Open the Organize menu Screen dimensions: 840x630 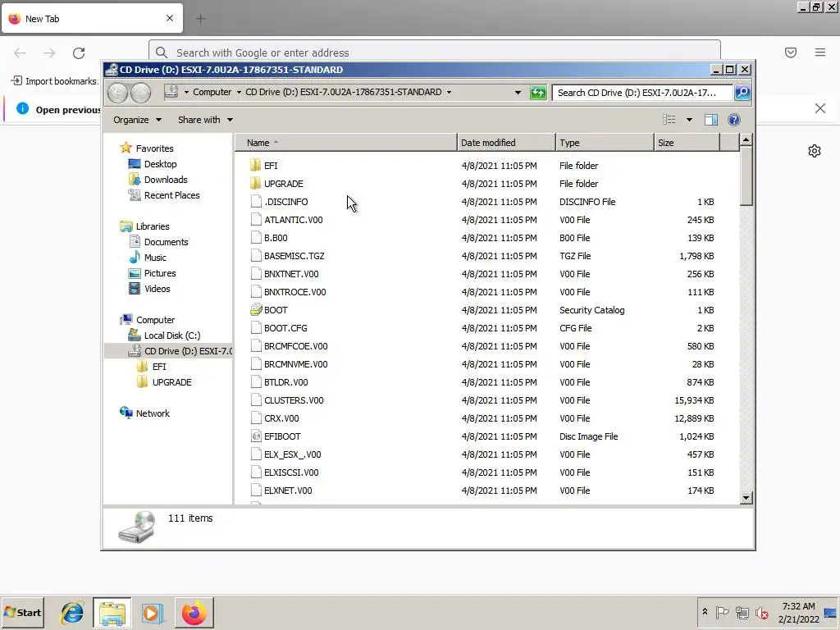tap(137, 120)
